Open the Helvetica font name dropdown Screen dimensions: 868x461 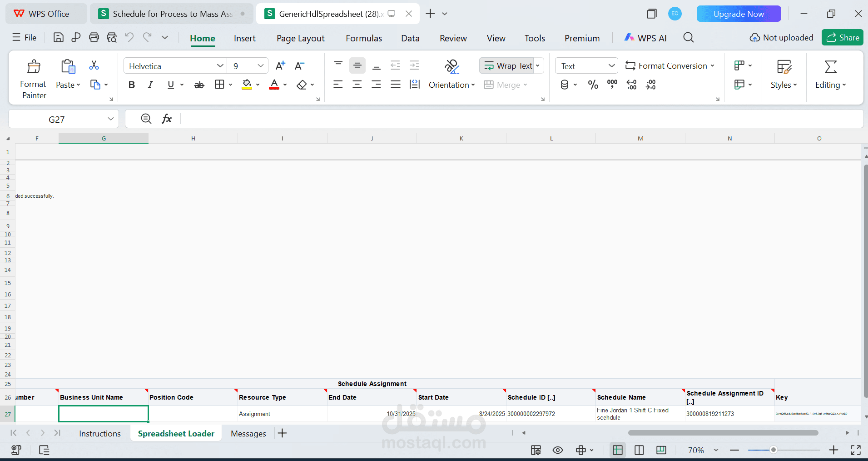pos(220,66)
